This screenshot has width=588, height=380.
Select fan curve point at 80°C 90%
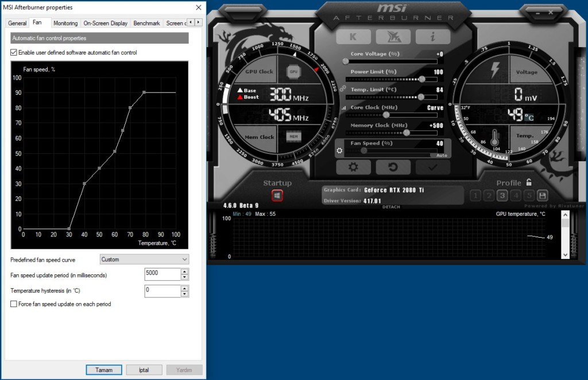click(144, 92)
